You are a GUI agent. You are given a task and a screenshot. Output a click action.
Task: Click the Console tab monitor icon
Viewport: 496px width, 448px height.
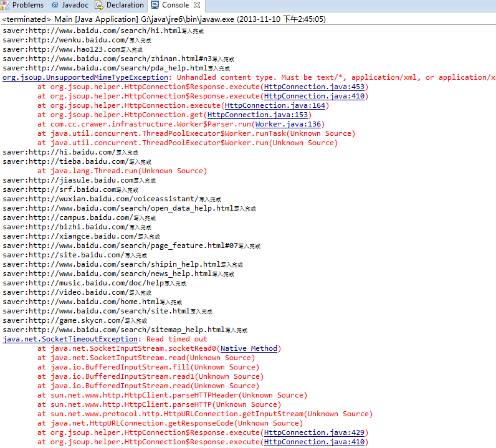tap(155, 5)
